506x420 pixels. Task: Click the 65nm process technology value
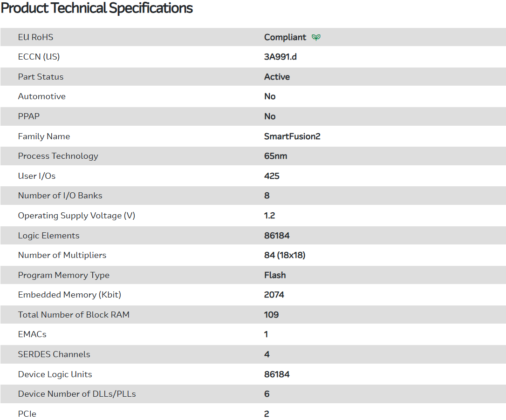275,156
